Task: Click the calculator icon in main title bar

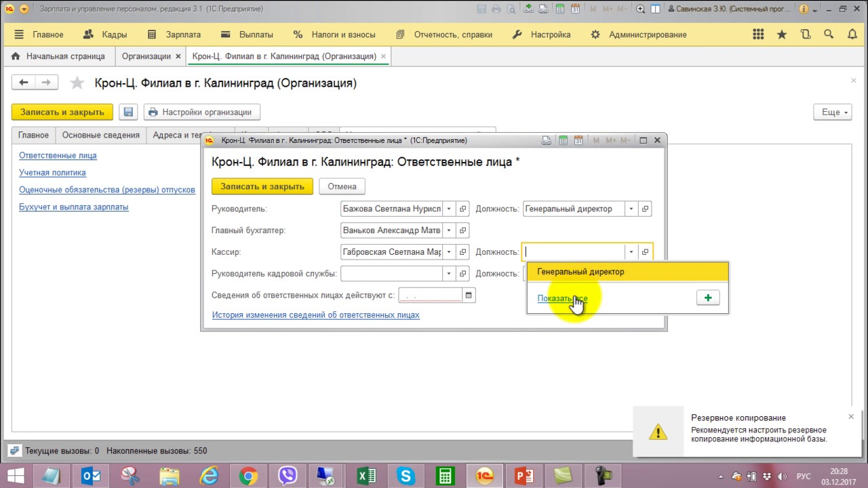Action: (561, 9)
